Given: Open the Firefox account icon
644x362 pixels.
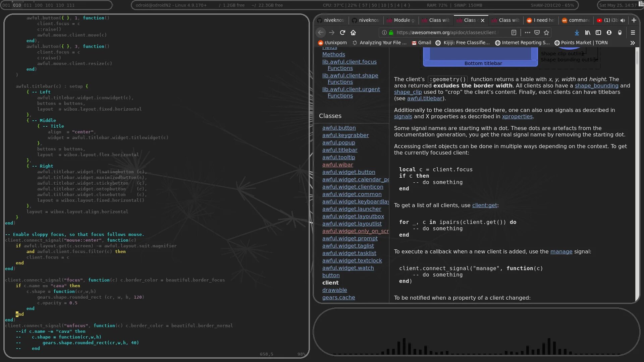Looking at the screenshot, I should click(609, 33).
